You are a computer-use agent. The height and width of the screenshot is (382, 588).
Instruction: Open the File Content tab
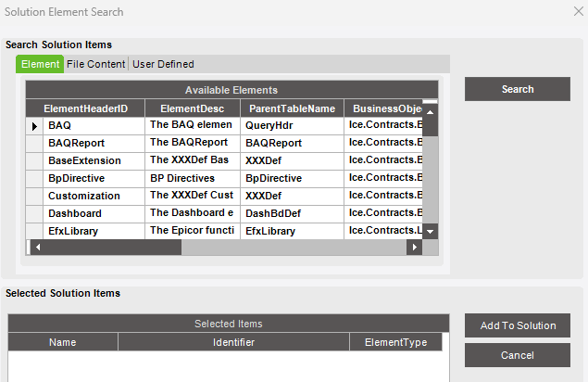tap(96, 64)
